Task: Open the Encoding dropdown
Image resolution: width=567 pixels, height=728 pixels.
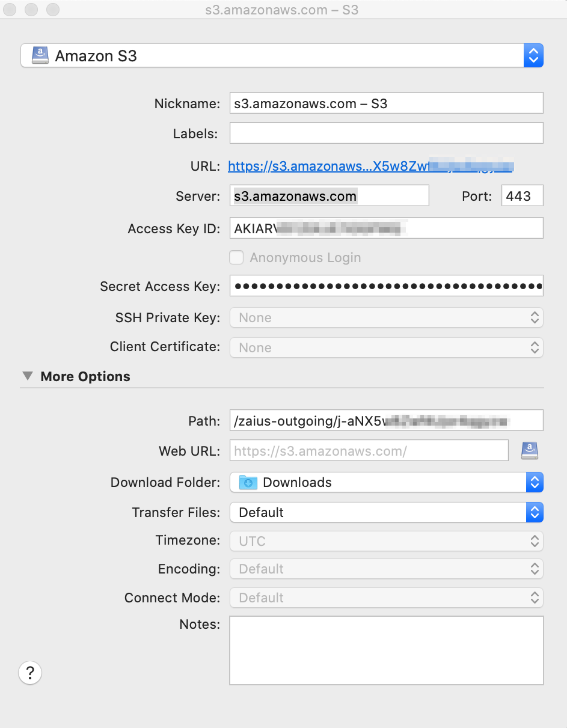Action: click(386, 569)
